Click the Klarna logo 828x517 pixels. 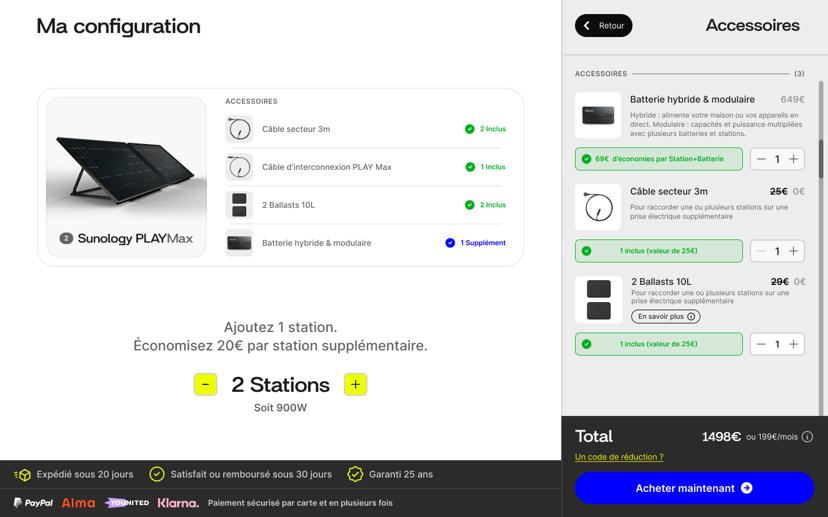pyautogui.click(x=178, y=503)
